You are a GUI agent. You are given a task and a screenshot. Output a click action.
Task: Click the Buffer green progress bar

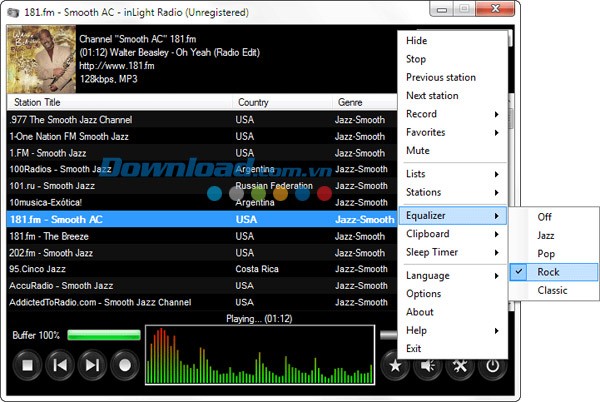tap(104, 335)
